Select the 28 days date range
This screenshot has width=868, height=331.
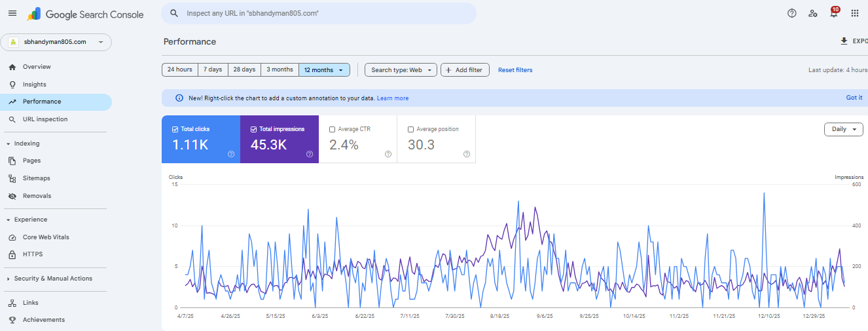click(244, 69)
